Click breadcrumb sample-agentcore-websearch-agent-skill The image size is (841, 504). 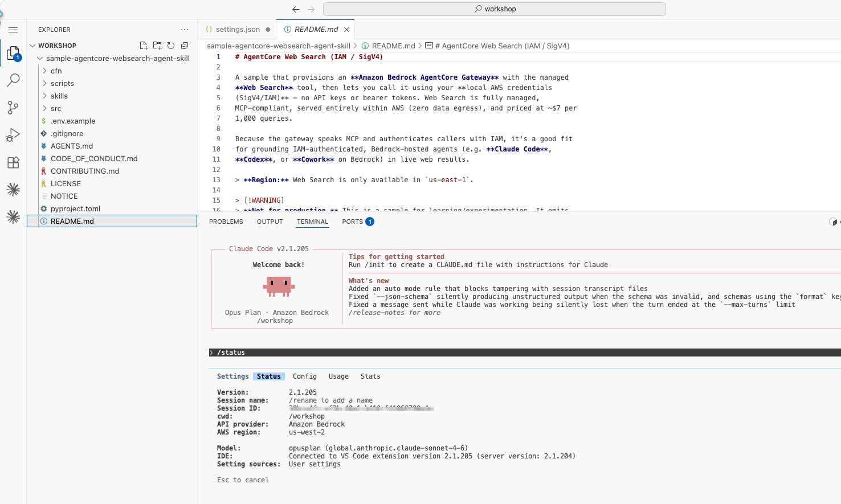point(279,46)
